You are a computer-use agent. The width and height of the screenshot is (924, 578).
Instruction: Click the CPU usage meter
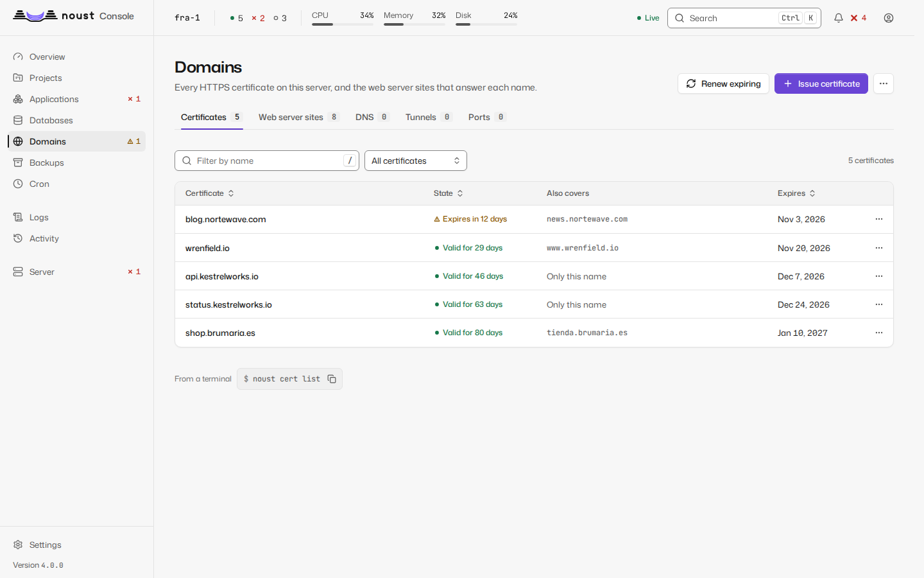343,18
